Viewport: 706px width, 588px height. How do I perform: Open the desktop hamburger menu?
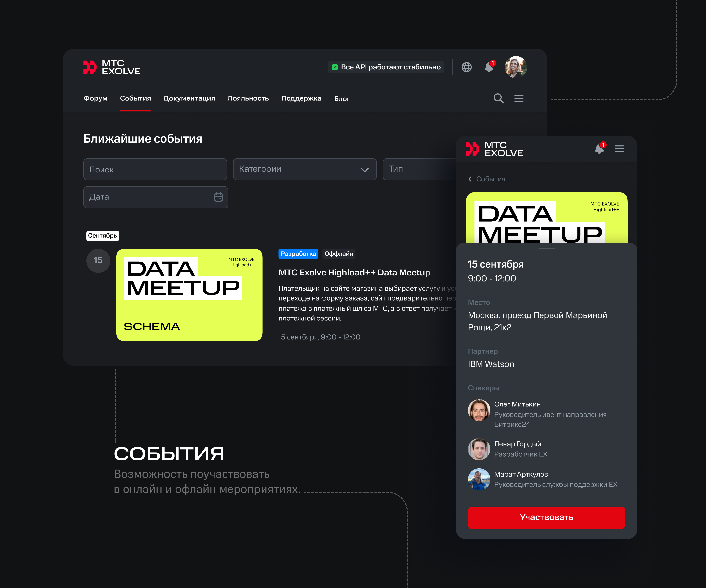pyautogui.click(x=519, y=98)
